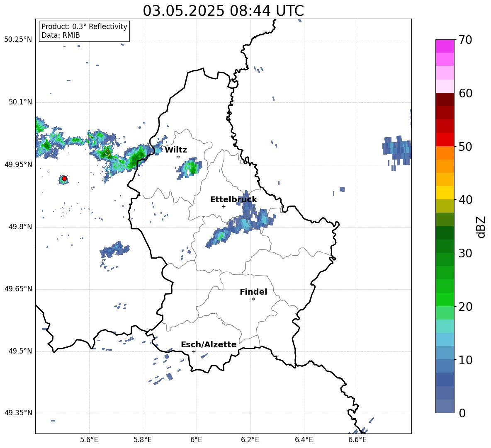The height and width of the screenshot is (448, 491).
Task: Click the rain echo near Wiltz
Action: pyautogui.click(x=189, y=168)
